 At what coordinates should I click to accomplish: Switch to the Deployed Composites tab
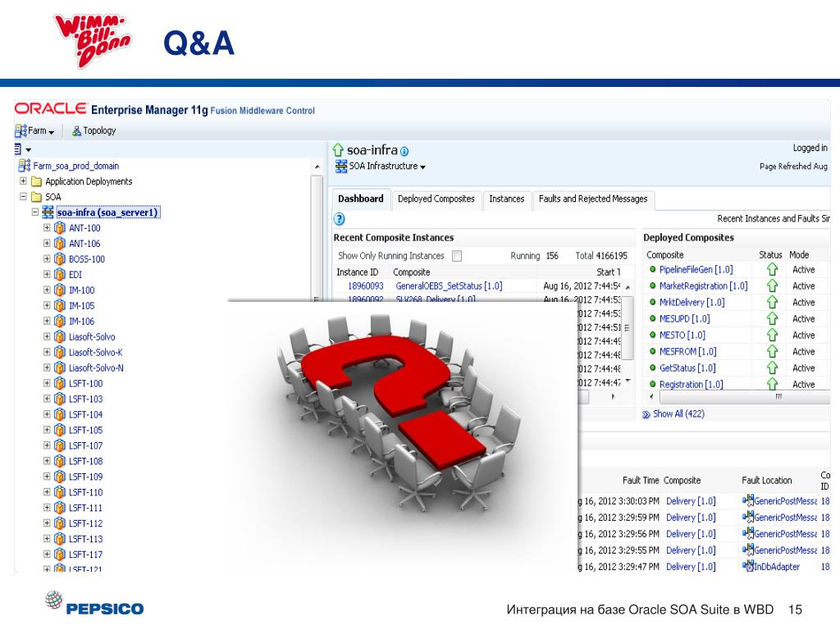(x=436, y=199)
